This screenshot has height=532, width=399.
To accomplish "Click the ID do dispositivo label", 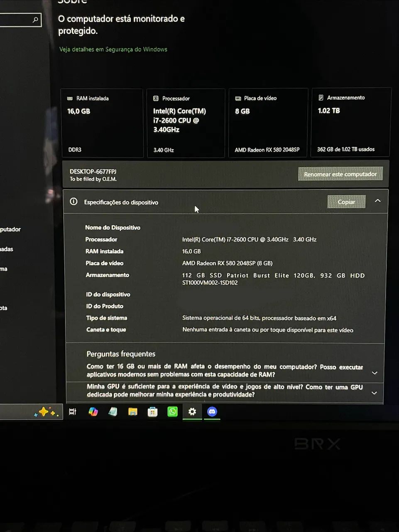I will click(x=108, y=294).
